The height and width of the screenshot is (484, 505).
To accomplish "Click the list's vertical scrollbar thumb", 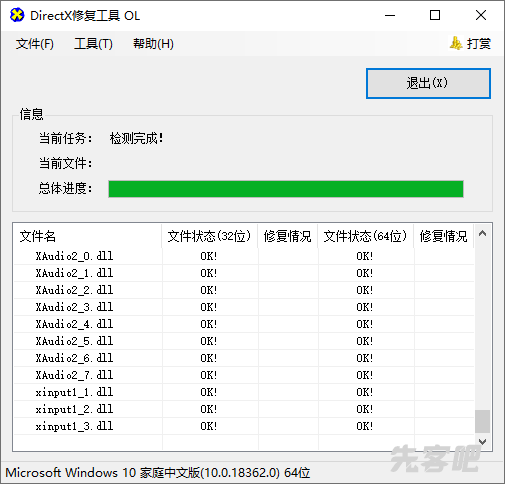I will coord(482,421).
